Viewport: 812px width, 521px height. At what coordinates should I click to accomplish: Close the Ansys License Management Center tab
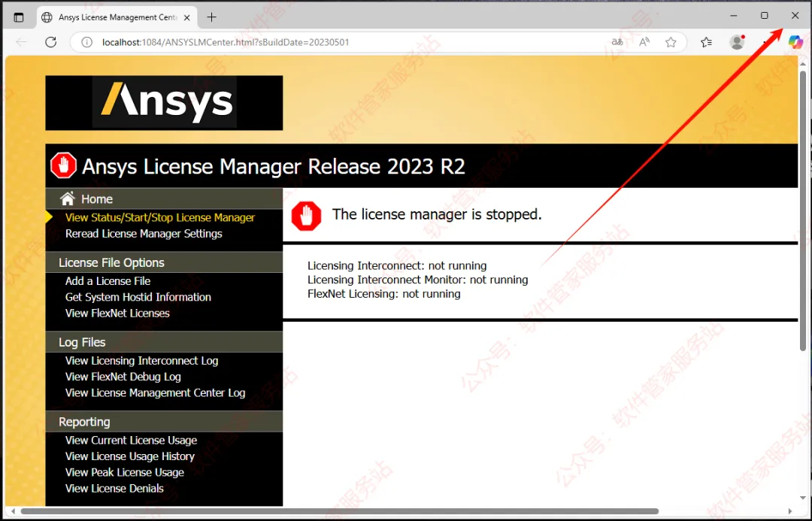coord(187,17)
